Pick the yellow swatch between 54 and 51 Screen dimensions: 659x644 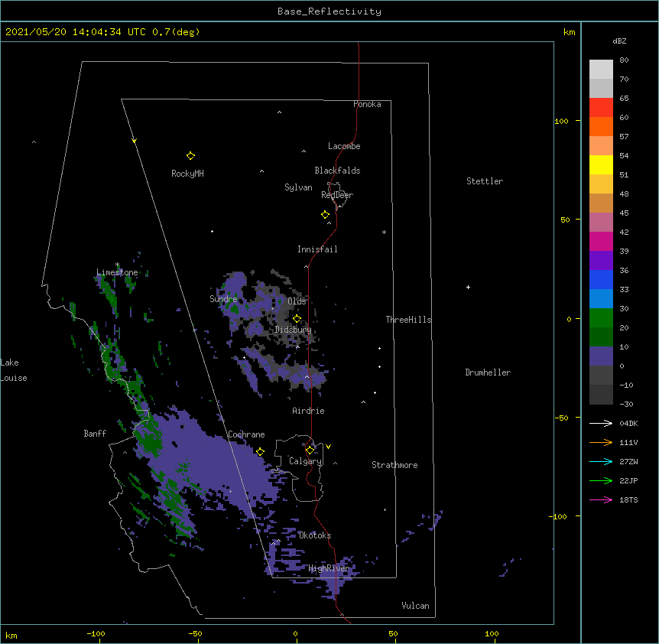coord(601,164)
